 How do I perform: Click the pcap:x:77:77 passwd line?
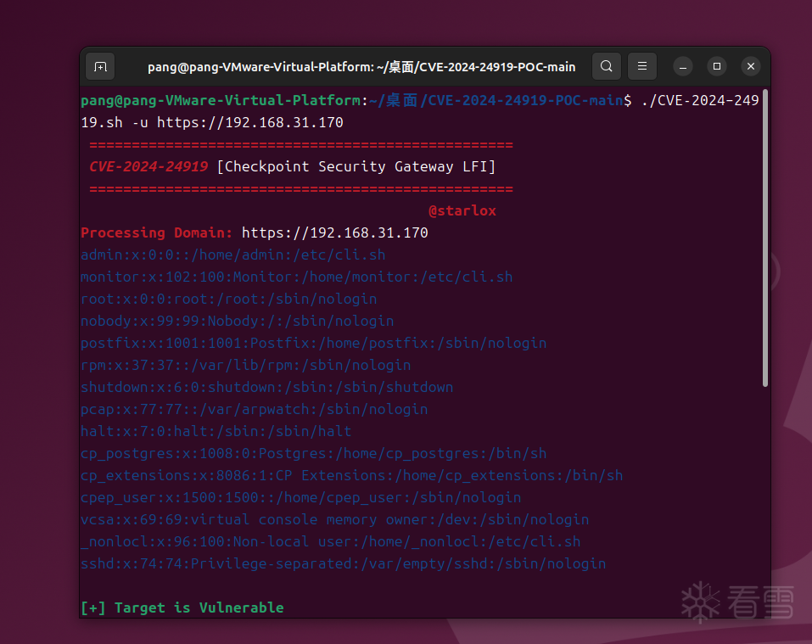(255, 410)
